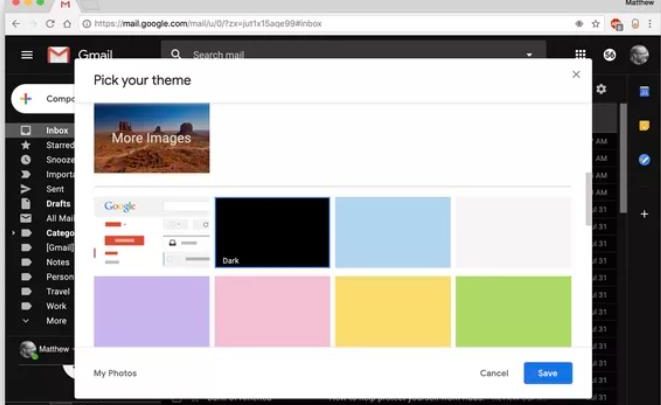
Task: Click the Settings gear icon
Action: pyautogui.click(x=601, y=89)
